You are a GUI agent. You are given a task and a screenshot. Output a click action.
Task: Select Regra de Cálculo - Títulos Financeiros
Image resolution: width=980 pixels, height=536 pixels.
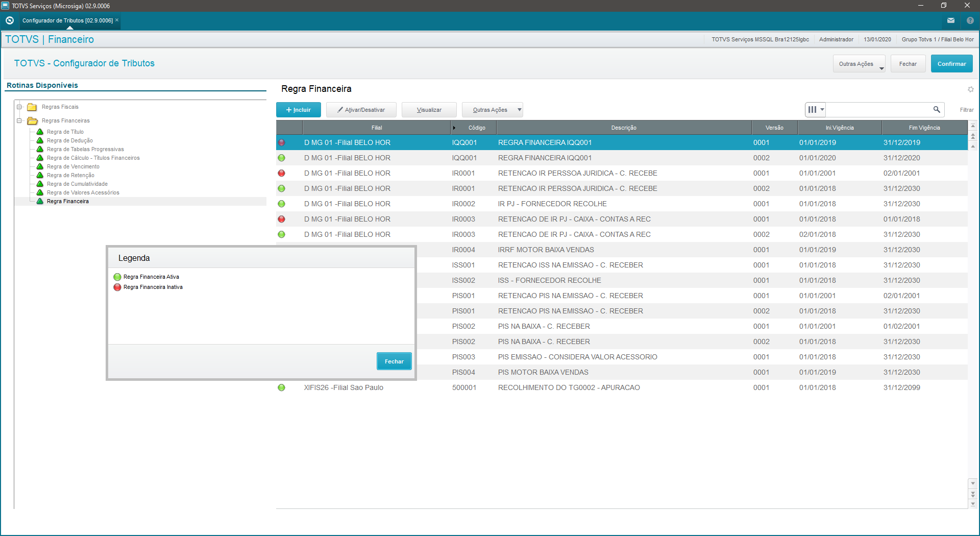pyautogui.click(x=93, y=158)
